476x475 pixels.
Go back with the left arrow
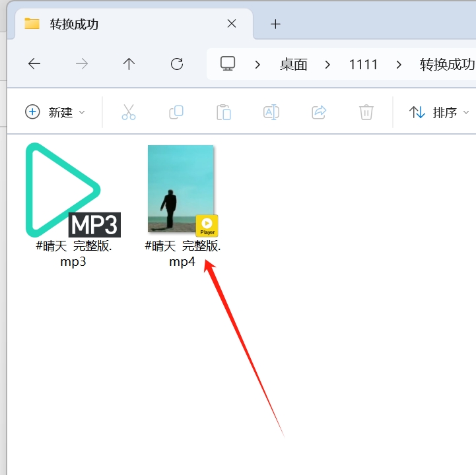34,64
